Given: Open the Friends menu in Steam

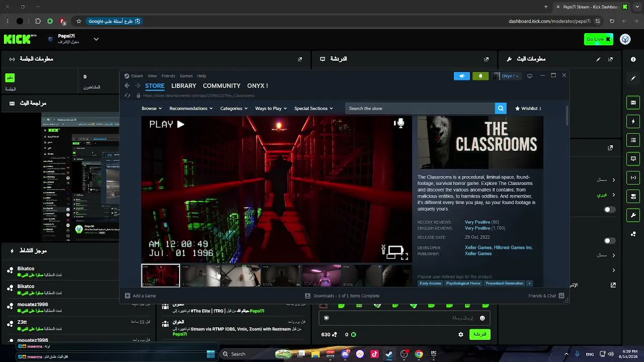Looking at the screenshot, I should 168,76.
